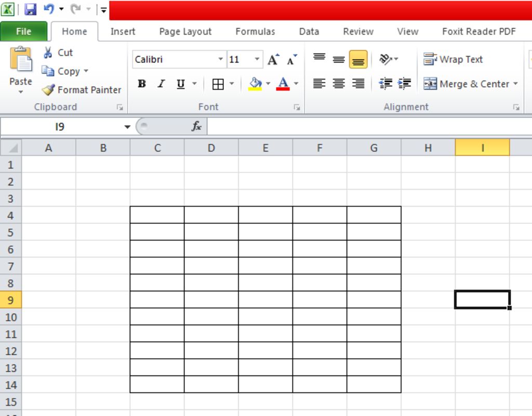This screenshot has height=416, width=532.
Task: Click the Calibri font name box
Action: click(175, 59)
